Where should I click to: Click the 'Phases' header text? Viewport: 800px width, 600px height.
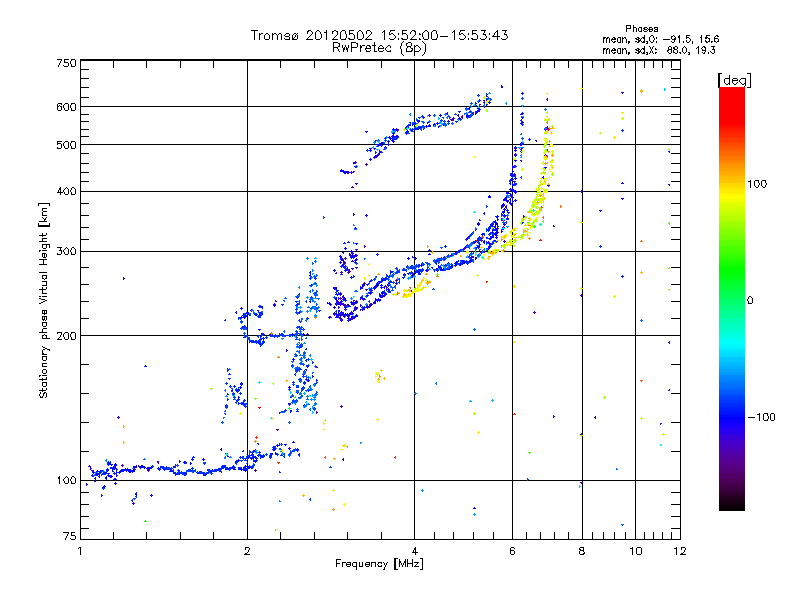(x=641, y=29)
